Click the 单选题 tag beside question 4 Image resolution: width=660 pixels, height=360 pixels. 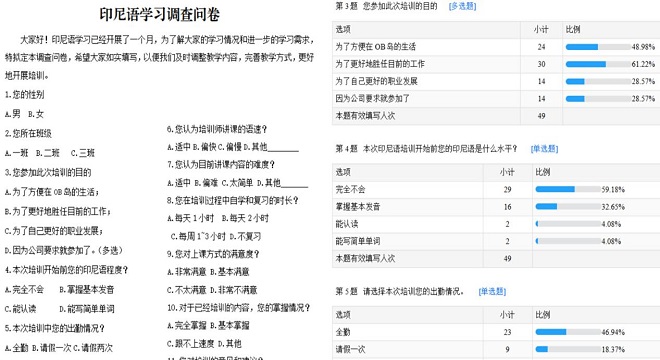click(x=544, y=149)
